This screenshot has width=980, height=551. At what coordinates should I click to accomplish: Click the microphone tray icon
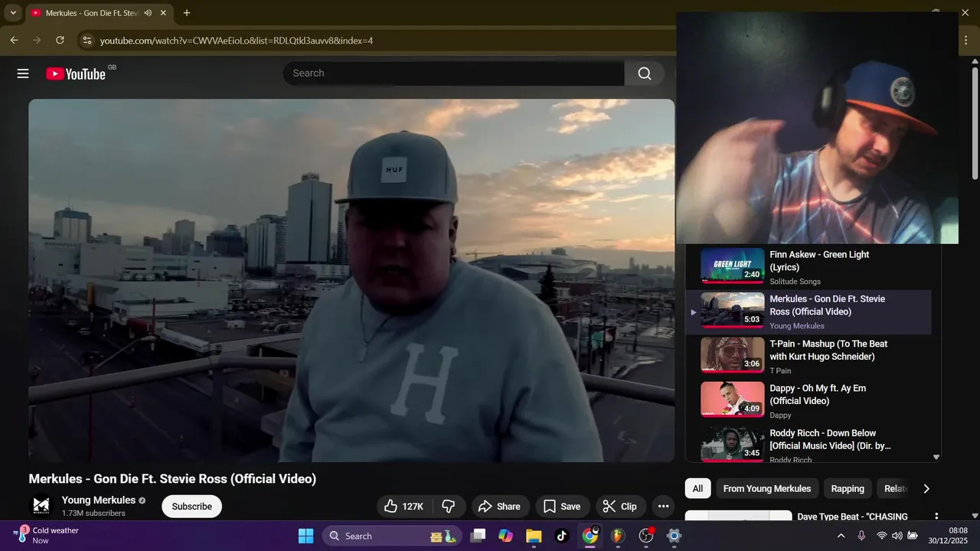click(x=861, y=536)
